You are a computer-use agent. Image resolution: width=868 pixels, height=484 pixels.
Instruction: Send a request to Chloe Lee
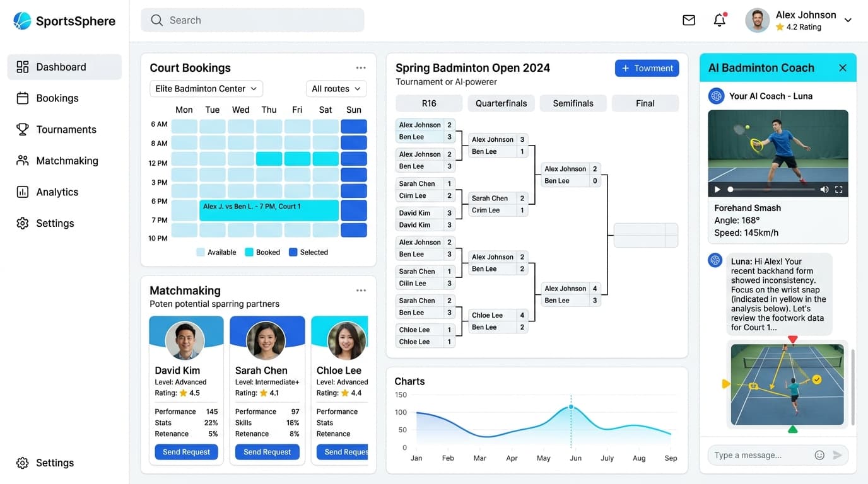(x=343, y=452)
